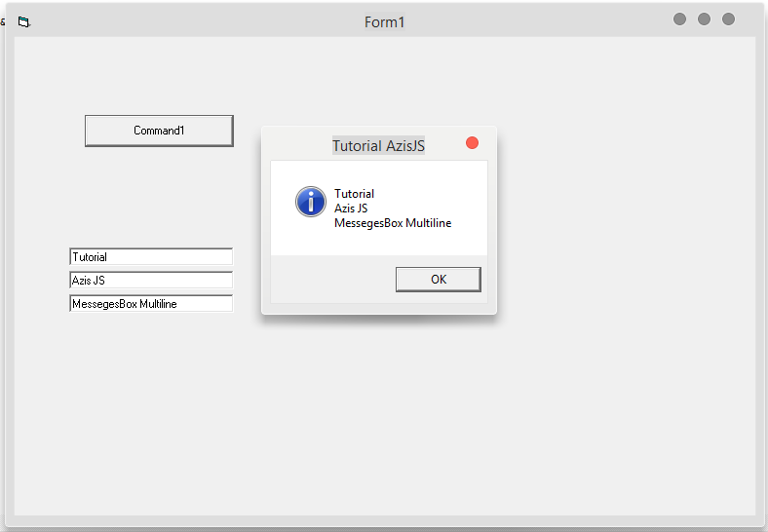Click the last gray window control of Form1
Viewport: 768px width, 532px height.
click(x=729, y=19)
